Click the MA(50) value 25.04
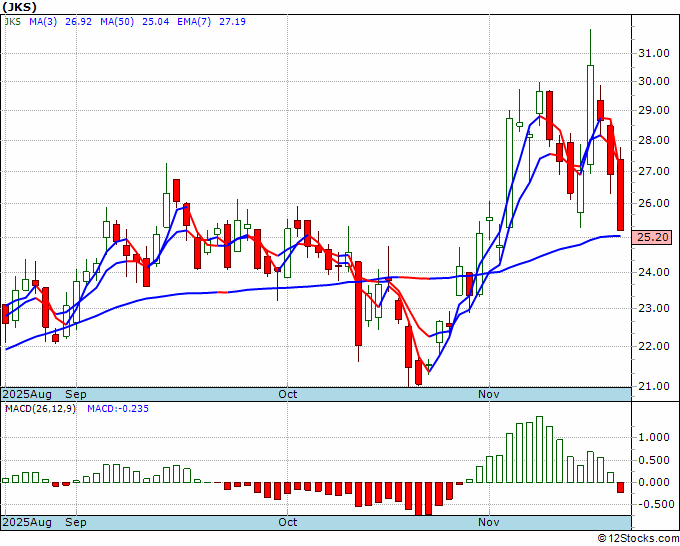Image resolution: width=680 pixels, height=546 pixels. (156, 21)
